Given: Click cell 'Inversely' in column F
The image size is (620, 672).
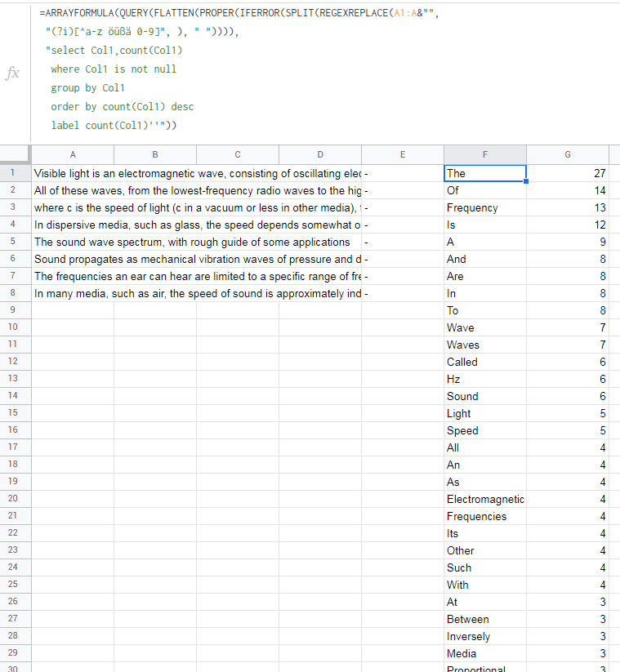Looking at the screenshot, I should coord(485,636).
